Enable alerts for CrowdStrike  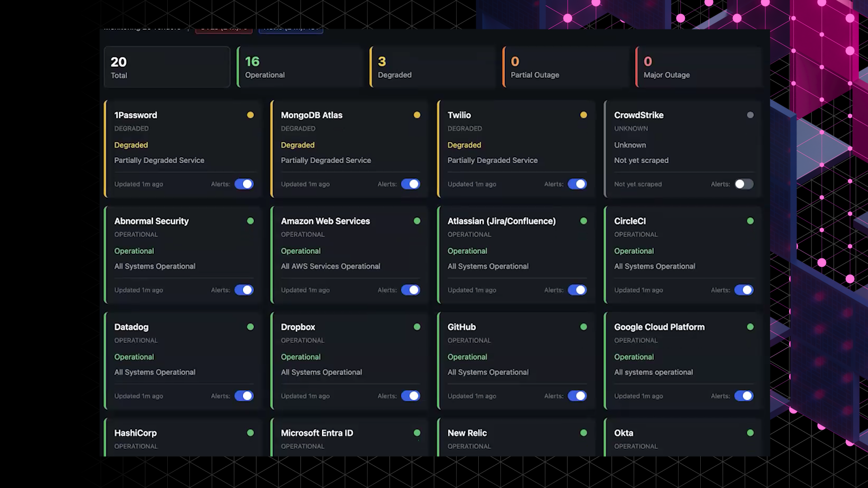coord(744,184)
